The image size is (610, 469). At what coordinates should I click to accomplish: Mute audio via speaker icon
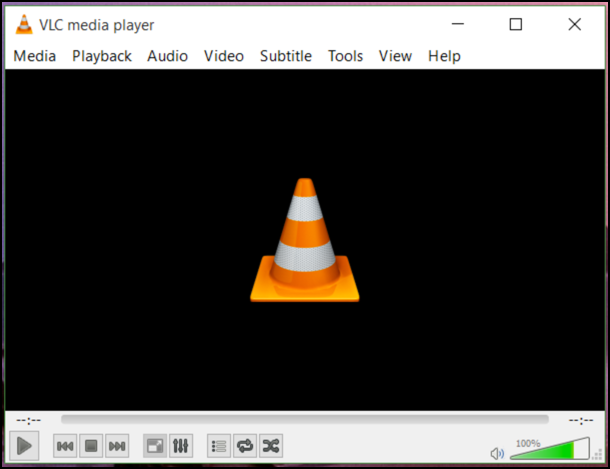(497, 453)
